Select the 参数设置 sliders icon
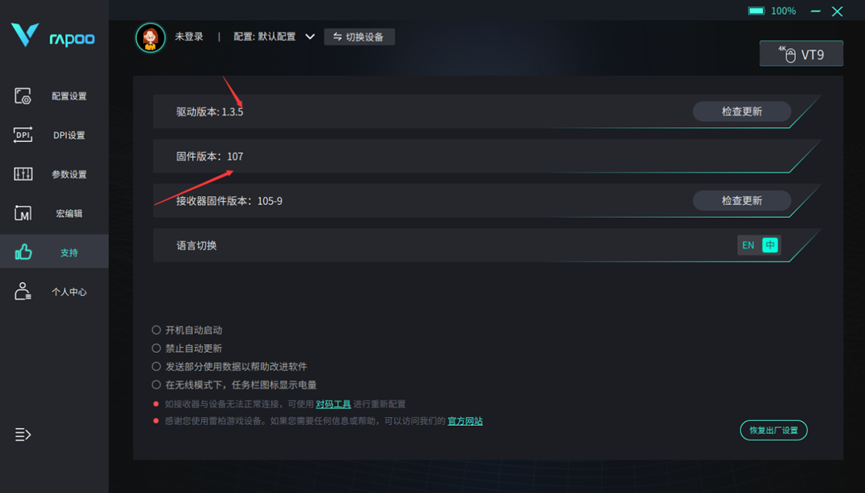This screenshot has width=865, height=493. click(x=23, y=174)
